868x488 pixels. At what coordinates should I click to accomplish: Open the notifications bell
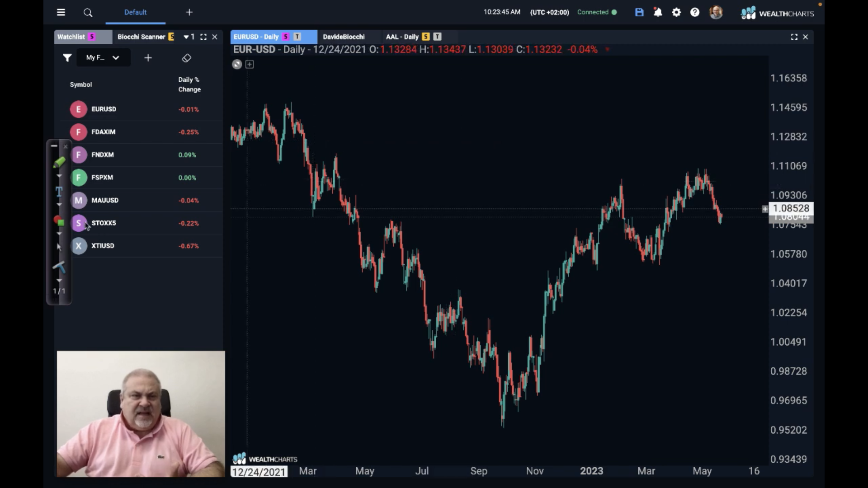coord(658,12)
